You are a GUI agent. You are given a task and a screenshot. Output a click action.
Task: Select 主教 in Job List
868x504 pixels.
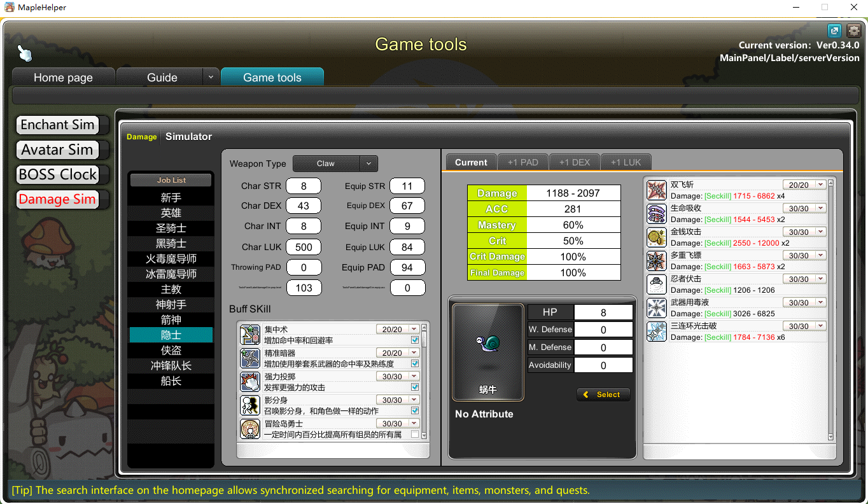click(x=171, y=290)
